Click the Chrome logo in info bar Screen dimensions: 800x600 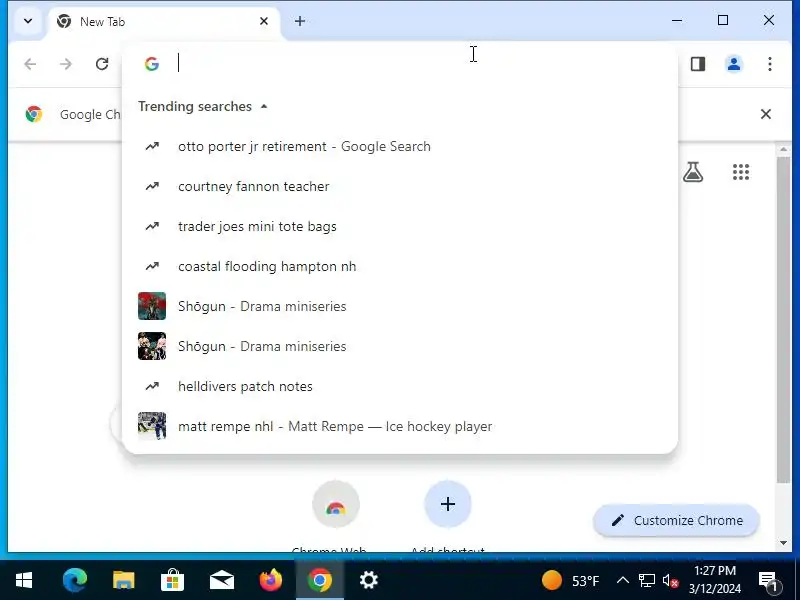[x=34, y=114]
